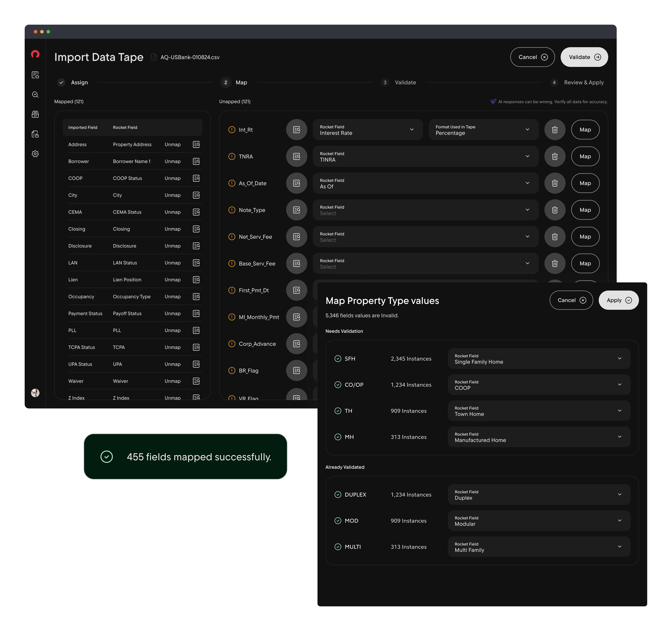672x631 pixels.
Task: Toggle the DUPLEX validated check circle
Action: coord(338,495)
